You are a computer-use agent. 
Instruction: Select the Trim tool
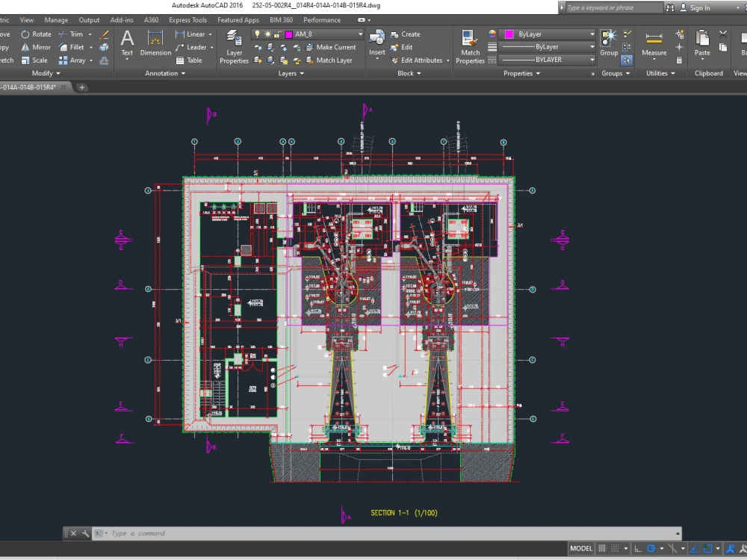73,34
